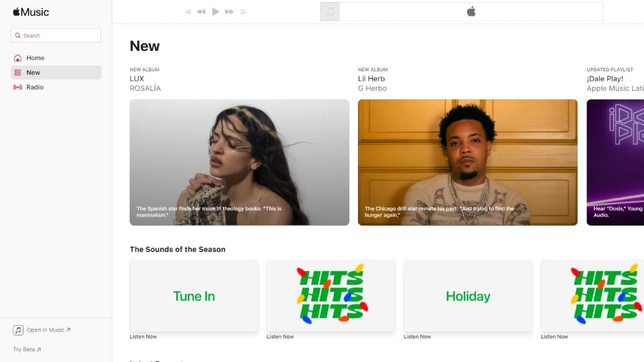Click the magnifier icon in the search box
This screenshot has height=362, width=644.
(17, 35)
